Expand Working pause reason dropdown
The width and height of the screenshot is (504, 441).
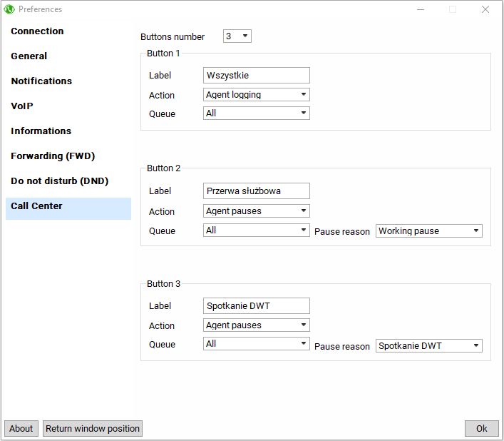tap(428, 231)
